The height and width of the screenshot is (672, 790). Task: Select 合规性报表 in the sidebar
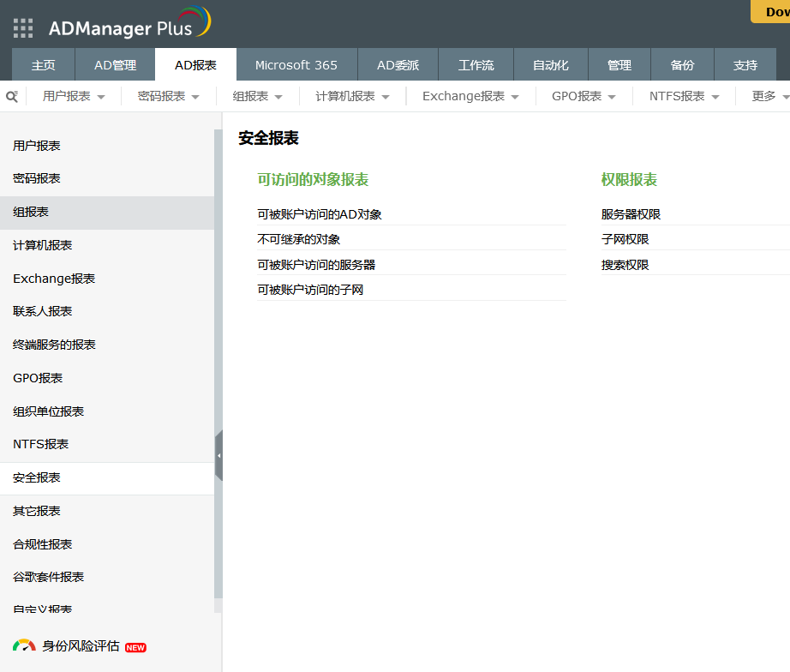click(43, 544)
